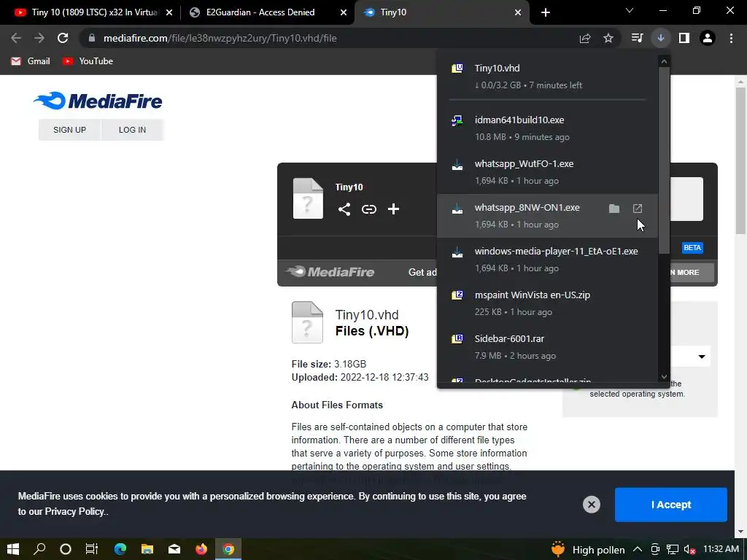
Task: Open the Chrome profile avatar
Action: click(708, 38)
